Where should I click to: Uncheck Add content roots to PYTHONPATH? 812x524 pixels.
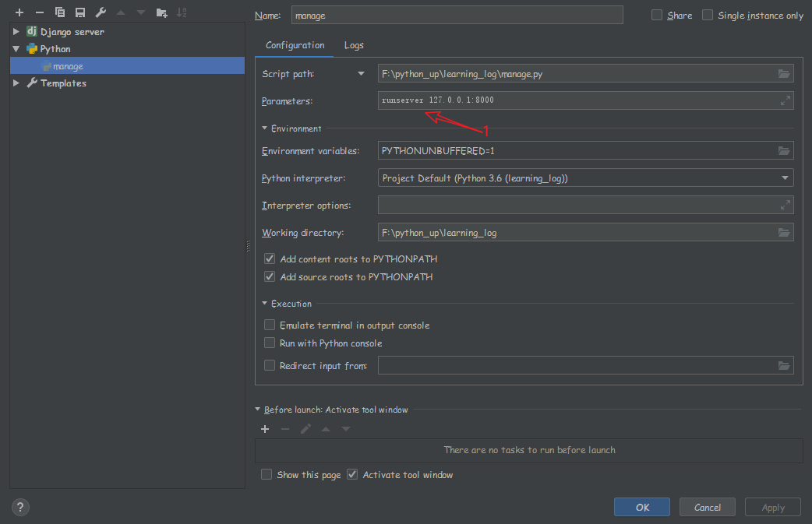[270, 258]
